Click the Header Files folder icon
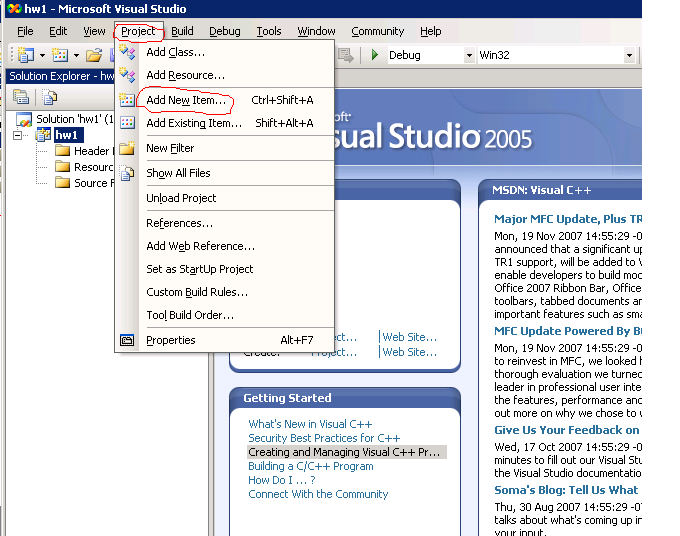This screenshot has width=680, height=536. click(x=62, y=150)
